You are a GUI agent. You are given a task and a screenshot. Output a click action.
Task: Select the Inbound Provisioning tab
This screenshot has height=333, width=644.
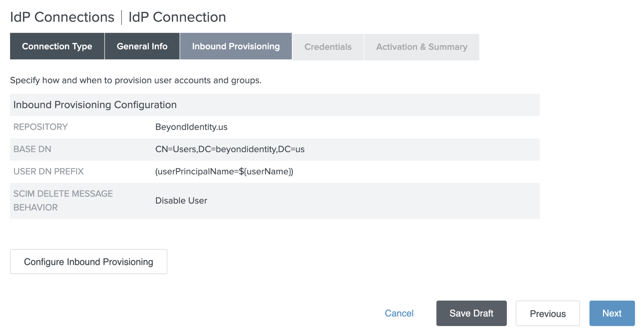[236, 46]
